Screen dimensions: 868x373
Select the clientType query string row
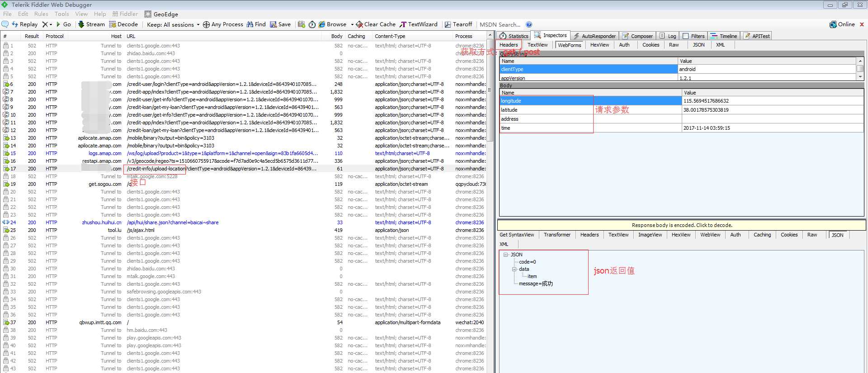pyautogui.click(x=678, y=69)
